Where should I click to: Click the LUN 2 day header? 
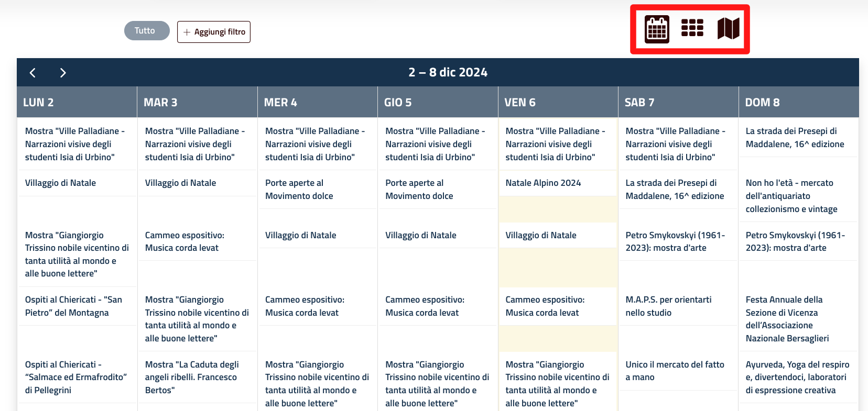point(77,102)
